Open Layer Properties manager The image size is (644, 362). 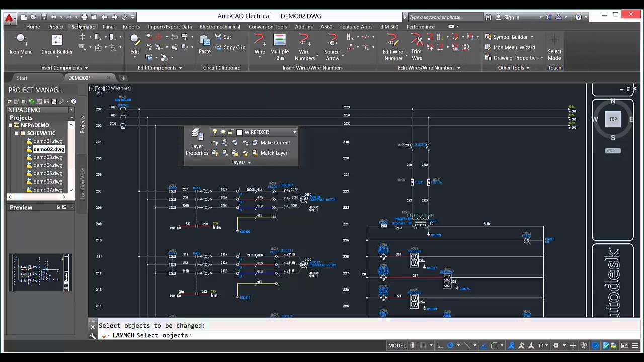(x=197, y=142)
